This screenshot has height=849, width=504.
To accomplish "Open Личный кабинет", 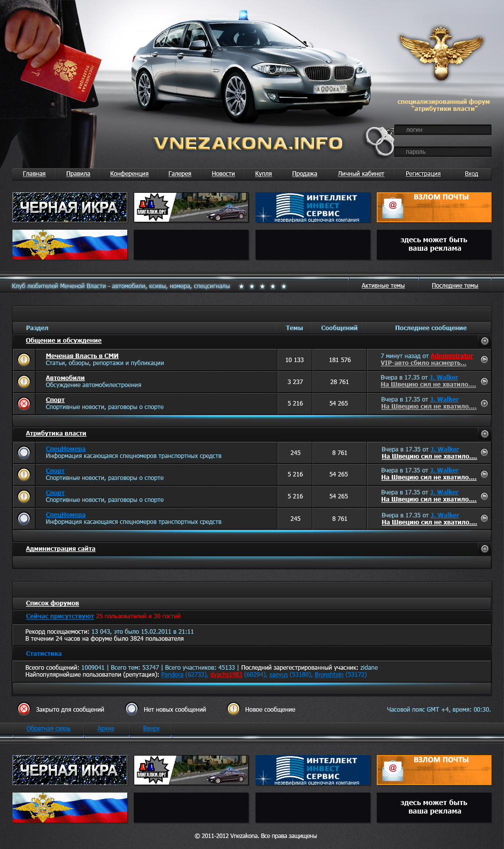I will (x=361, y=174).
